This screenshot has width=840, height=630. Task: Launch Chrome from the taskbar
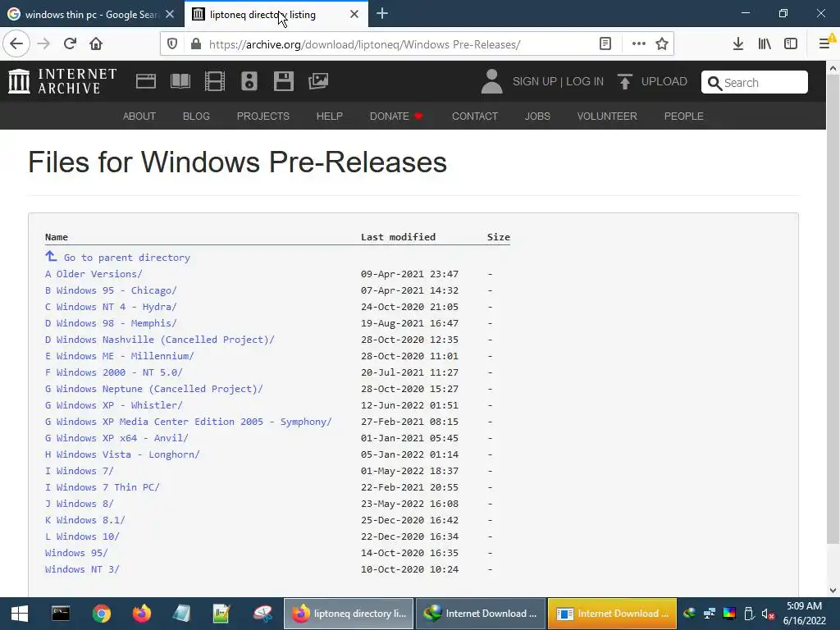101,614
